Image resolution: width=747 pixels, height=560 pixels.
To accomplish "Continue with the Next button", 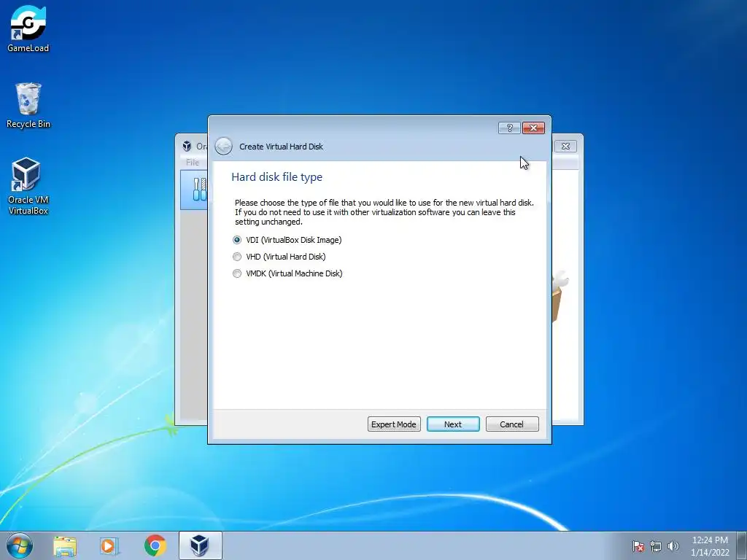I will pyautogui.click(x=453, y=424).
